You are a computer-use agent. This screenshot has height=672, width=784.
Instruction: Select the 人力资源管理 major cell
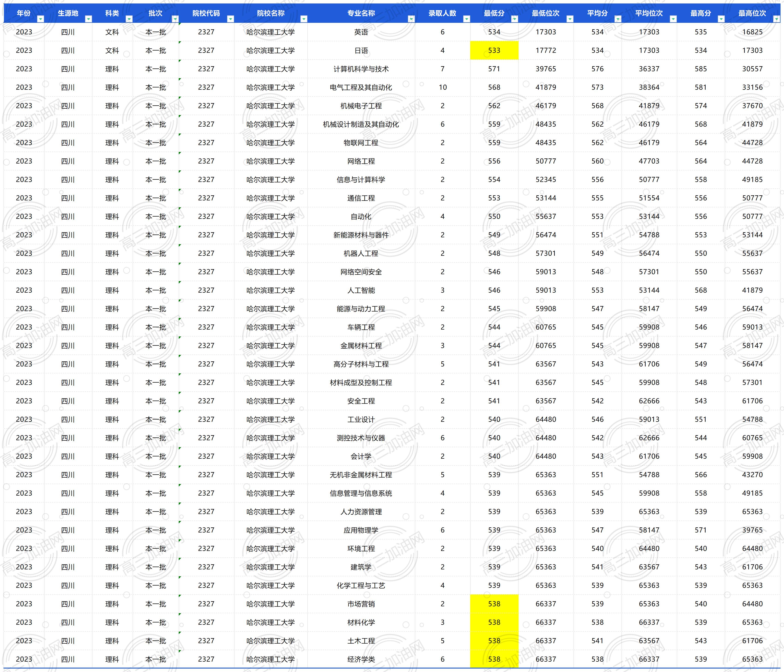(x=361, y=511)
